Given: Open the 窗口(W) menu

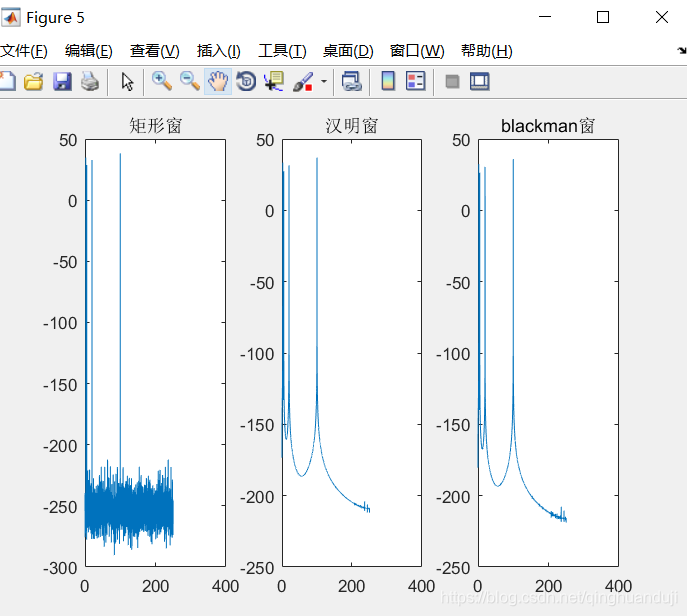Looking at the screenshot, I should 417,51.
